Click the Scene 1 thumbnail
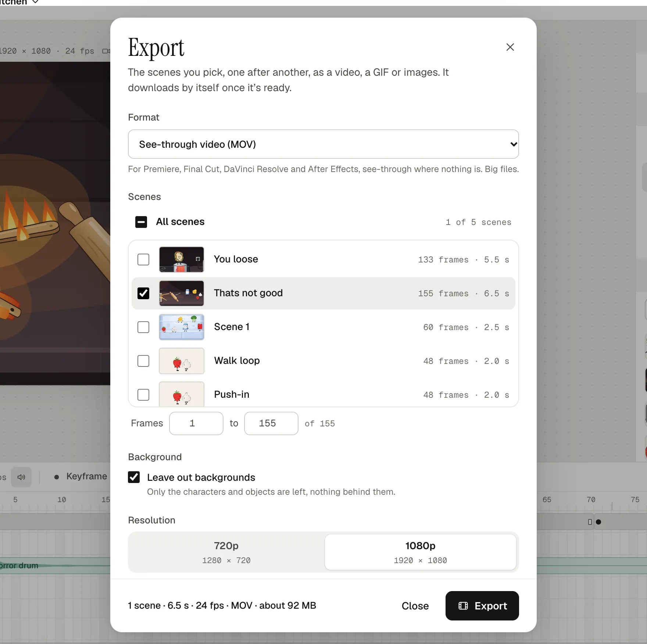This screenshot has width=647, height=644. pyautogui.click(x=182, y=327)
